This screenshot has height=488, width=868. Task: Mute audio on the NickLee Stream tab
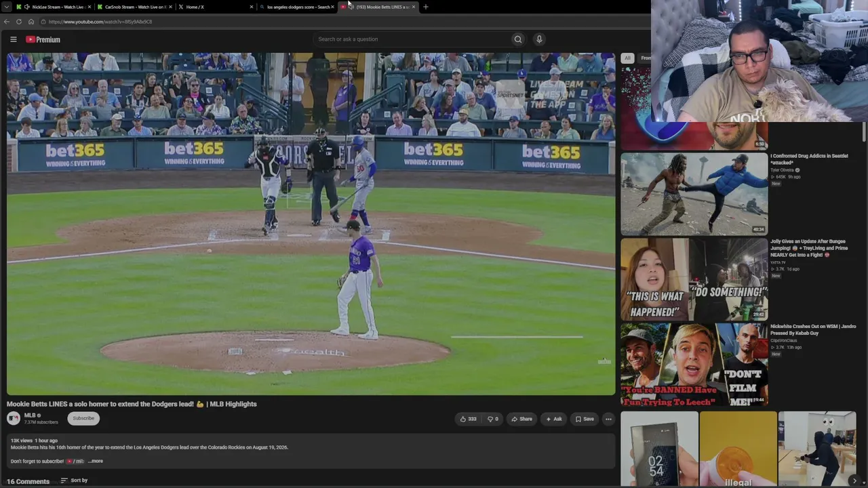click(x=27, y=7)
